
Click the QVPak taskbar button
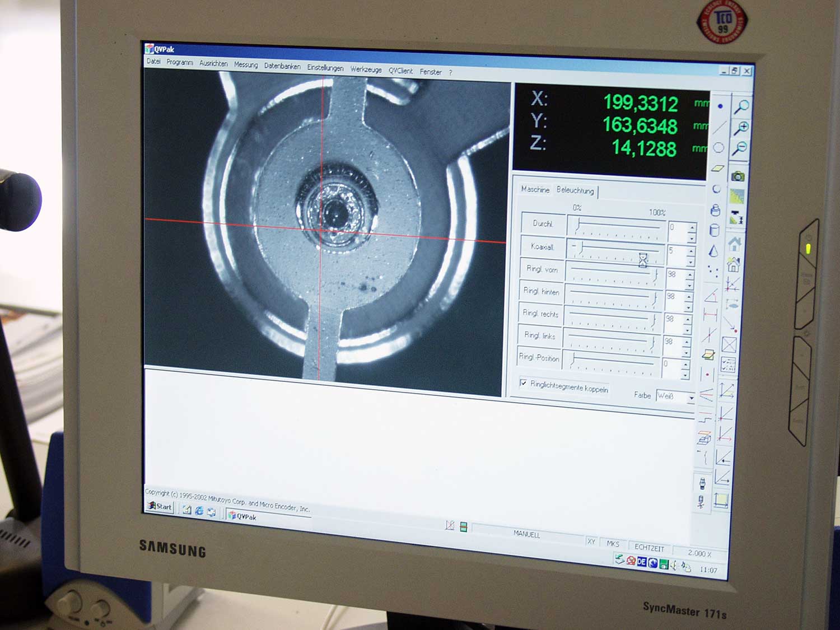point(268,516)
